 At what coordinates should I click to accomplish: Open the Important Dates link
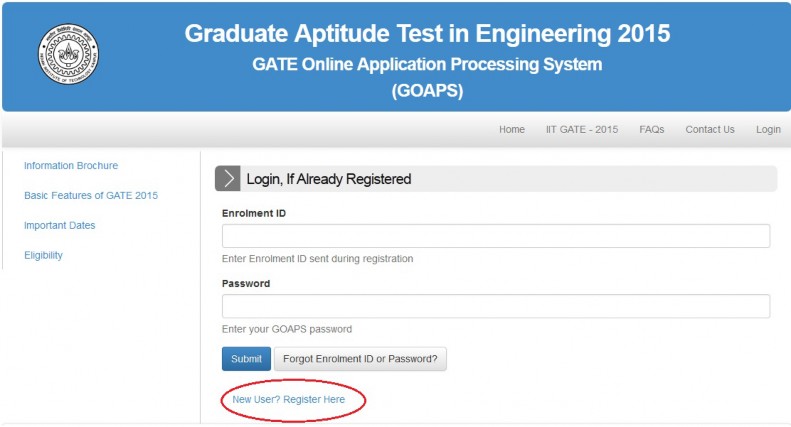click(x=60, y=225)
